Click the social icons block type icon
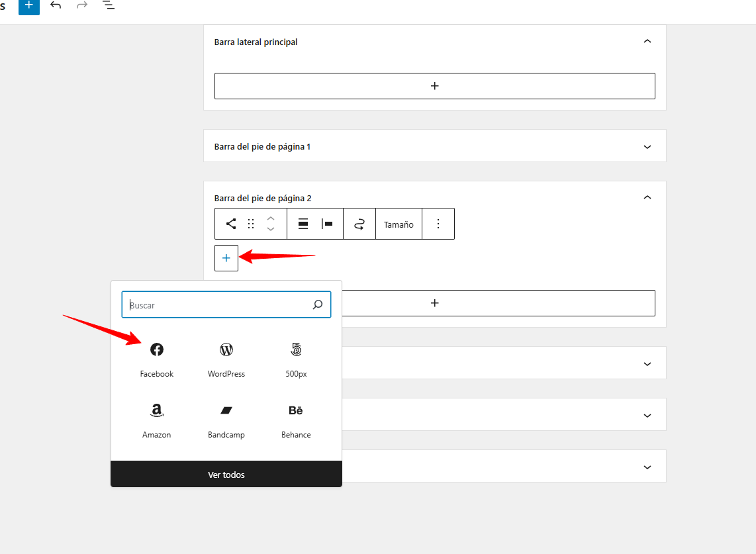Viewport: 756px width, 554px height. pyautogui.click(x=231, y=224)
